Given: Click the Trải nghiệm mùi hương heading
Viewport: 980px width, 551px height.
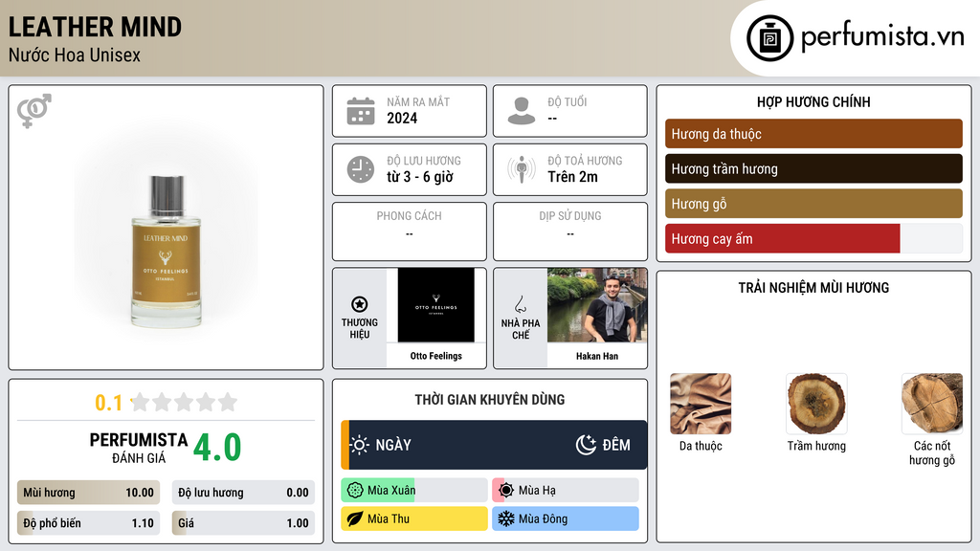Looking at the screenshot, I should coord(813,288).
